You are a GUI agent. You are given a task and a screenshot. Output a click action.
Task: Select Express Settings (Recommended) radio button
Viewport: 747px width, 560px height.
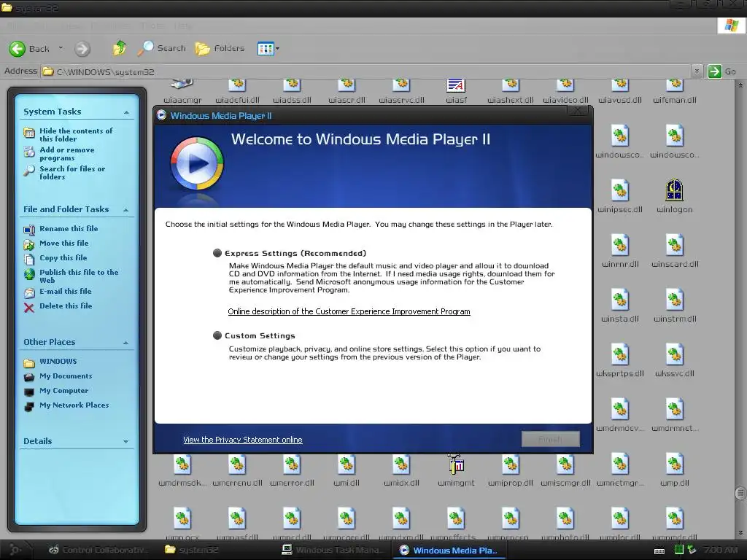[217, 253]
